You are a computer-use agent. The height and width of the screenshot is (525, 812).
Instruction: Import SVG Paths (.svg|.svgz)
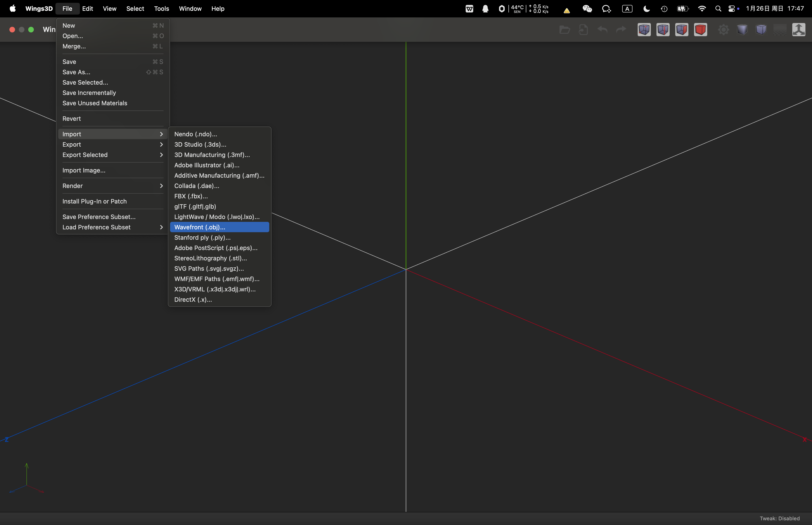pyautogui.click(x=219, y=269)
